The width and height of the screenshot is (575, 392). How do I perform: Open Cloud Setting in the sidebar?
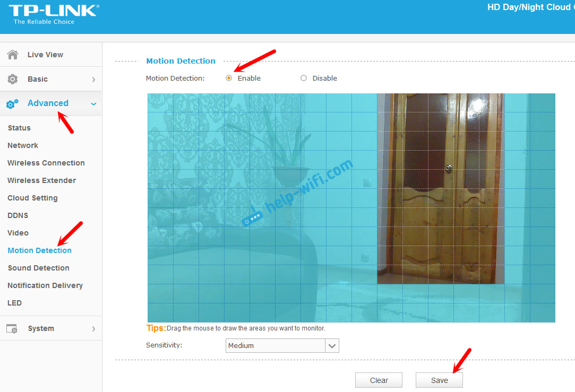pyautogui.click(x=32, y=198)
